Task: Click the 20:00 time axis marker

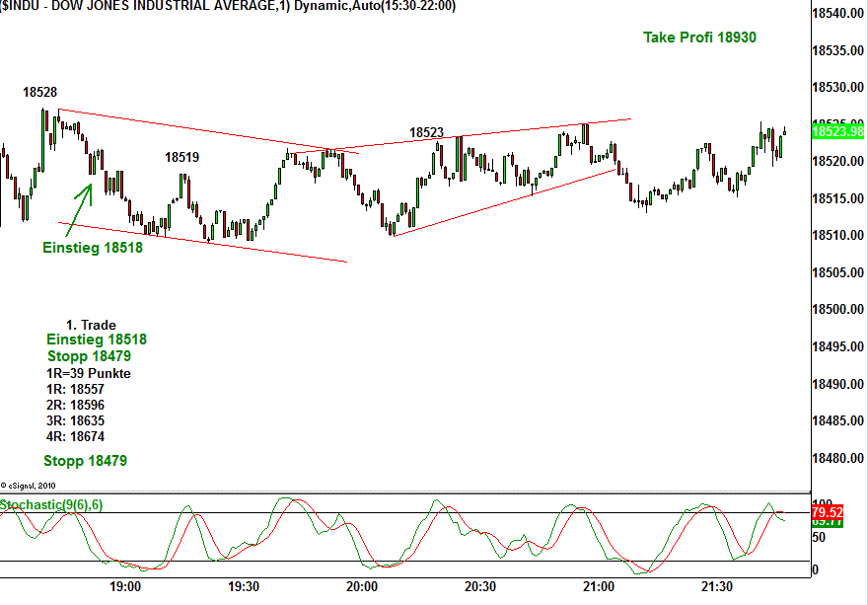Action: [x=362, y=586]
